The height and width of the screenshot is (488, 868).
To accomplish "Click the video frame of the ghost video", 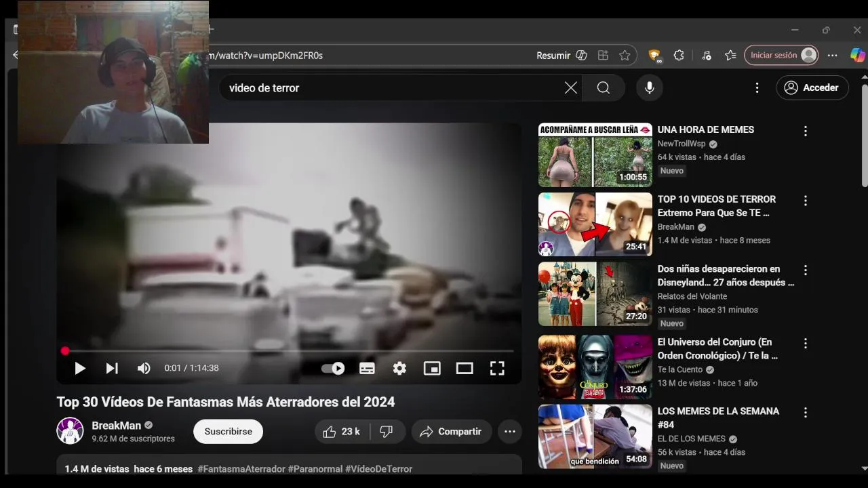I will click(x=289, y=253).
